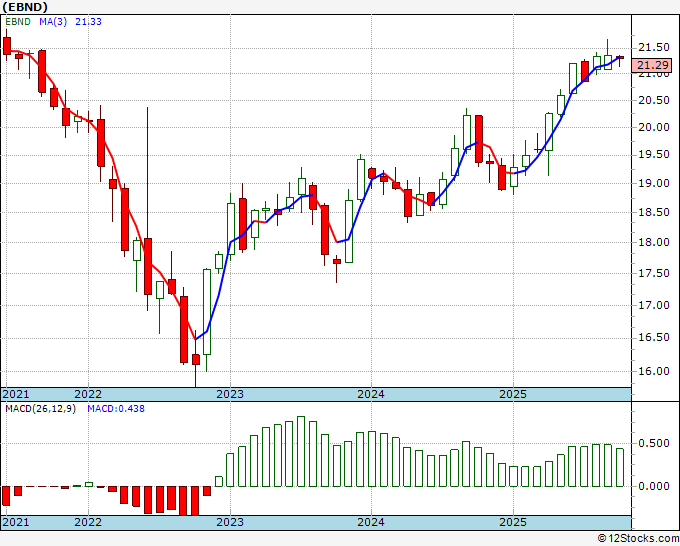680x546 pixels.
Task: Click the 0.000 MACD axis label
Action: (x=654, y=486)
